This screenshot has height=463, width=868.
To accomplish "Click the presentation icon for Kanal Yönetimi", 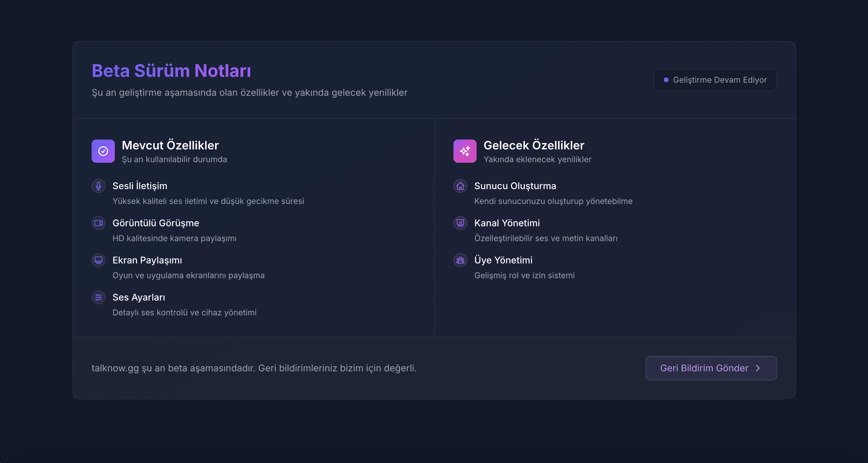I will pos(460,223).
